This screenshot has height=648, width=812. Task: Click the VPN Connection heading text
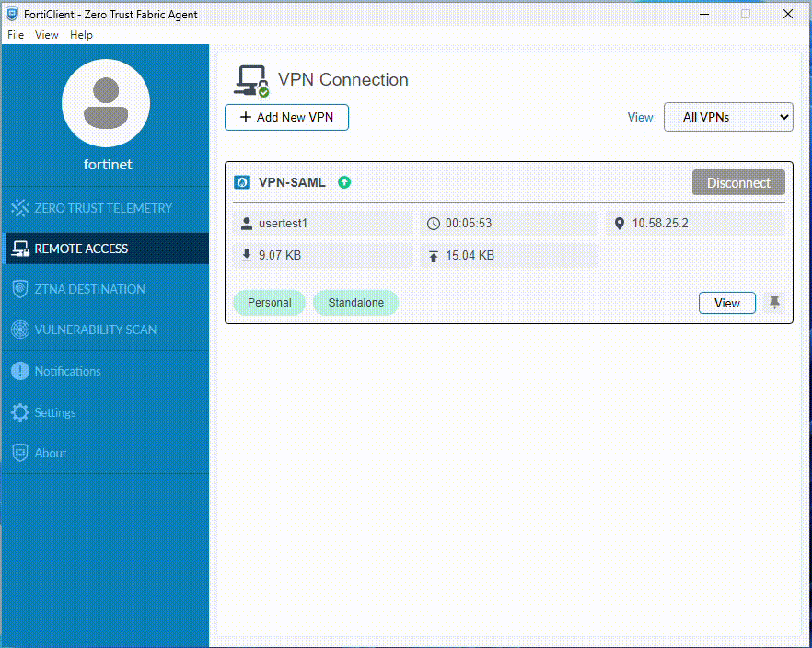[342, 80]
